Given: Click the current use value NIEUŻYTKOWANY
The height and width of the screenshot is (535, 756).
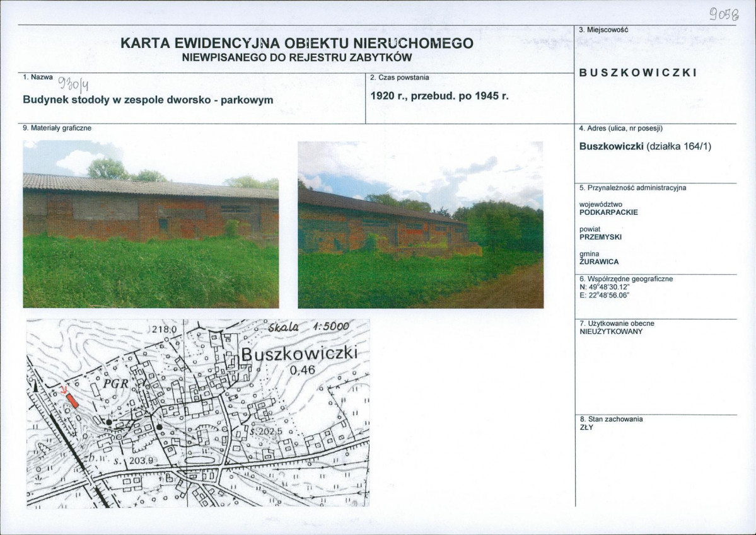Looking at the screenshot, I should coord(610,331).
